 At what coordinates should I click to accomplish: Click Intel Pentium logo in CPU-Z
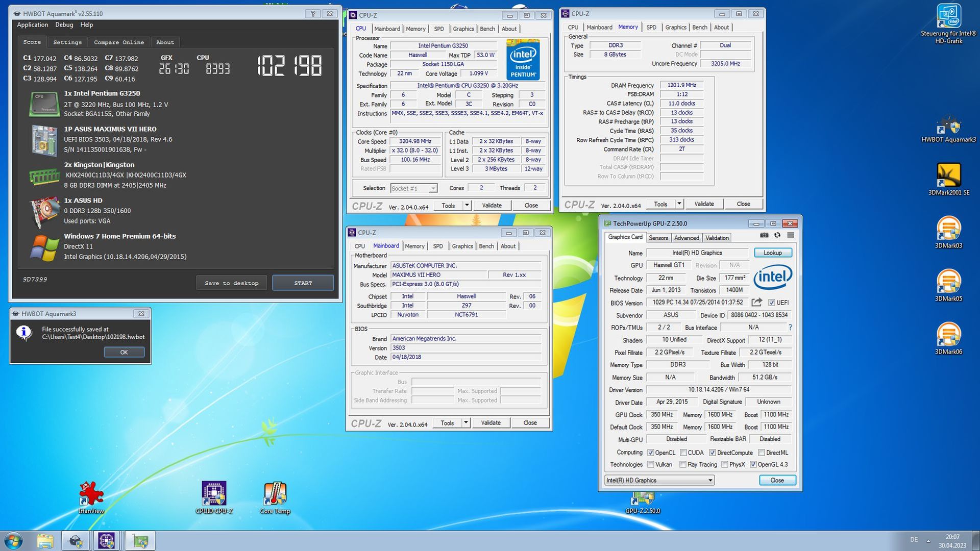[x=523, y=60]
